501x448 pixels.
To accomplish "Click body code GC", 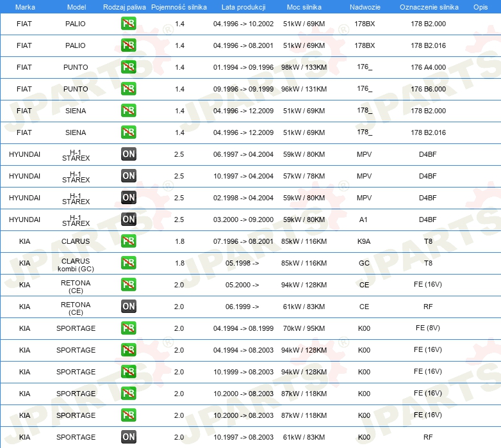I will pyautogui.click(x=364, y=263).
